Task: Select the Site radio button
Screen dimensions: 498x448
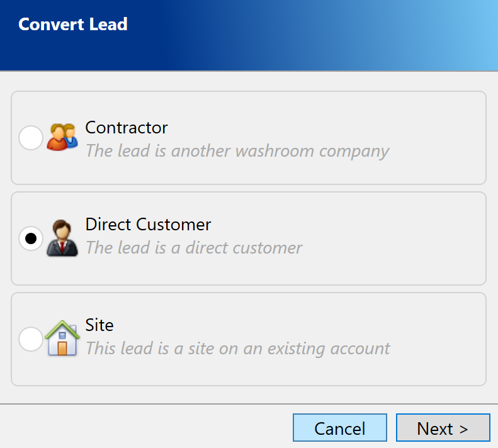Action: click(x=31, y=339)
